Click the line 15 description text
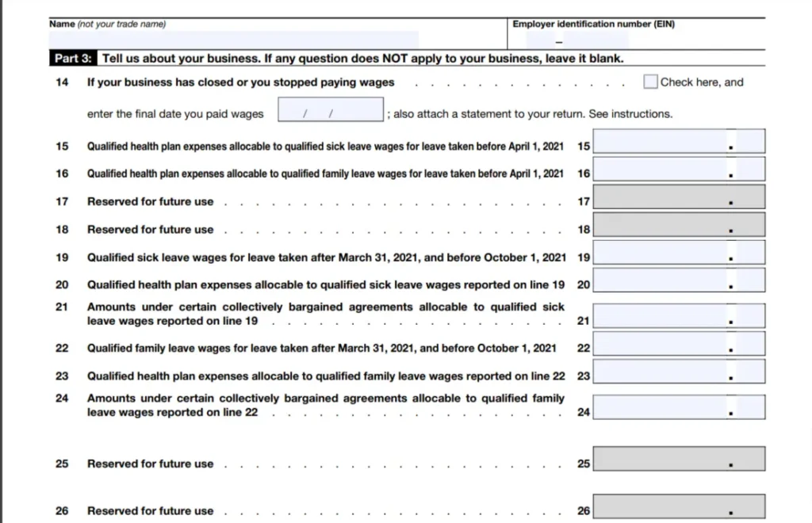The height and width of the screenshot is (523, 812). [325, 147]
